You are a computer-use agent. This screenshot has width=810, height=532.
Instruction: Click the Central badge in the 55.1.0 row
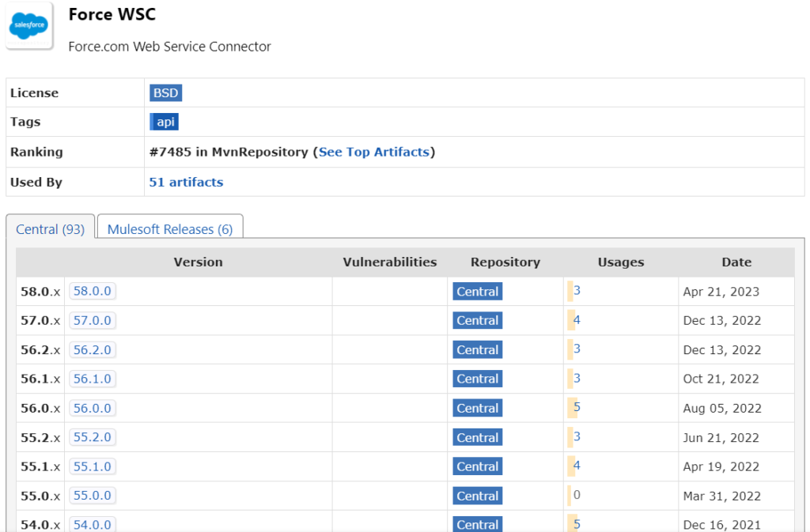[x=477, y=466]
